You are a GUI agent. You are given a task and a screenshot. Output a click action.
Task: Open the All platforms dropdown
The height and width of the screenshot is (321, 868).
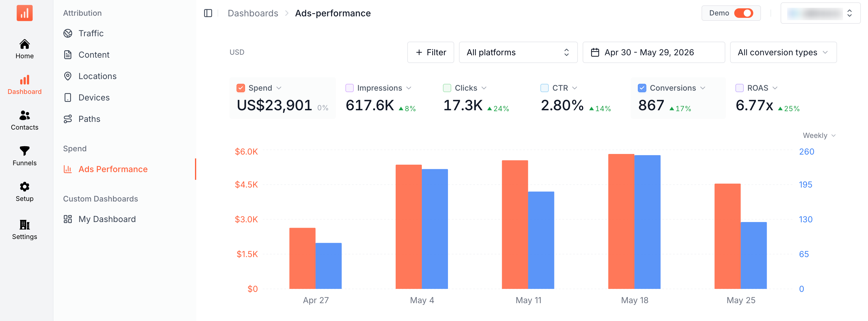[x=518, y=53]
